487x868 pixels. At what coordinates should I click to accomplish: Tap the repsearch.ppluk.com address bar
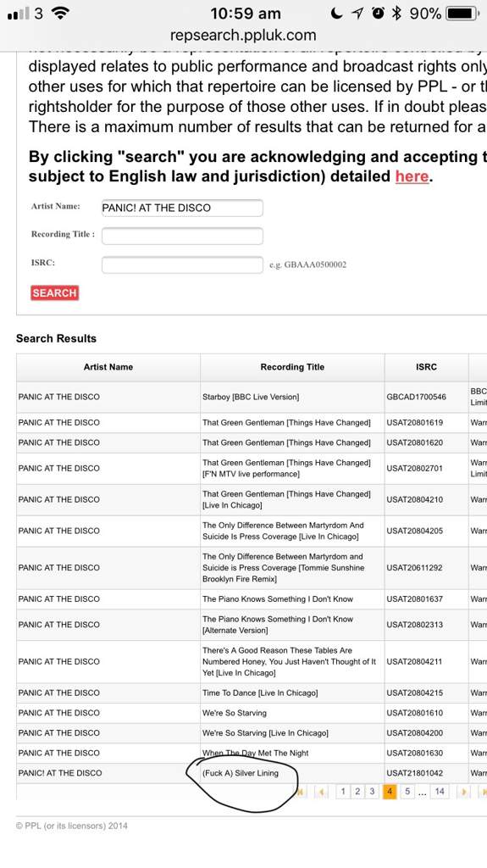[243, 36]
